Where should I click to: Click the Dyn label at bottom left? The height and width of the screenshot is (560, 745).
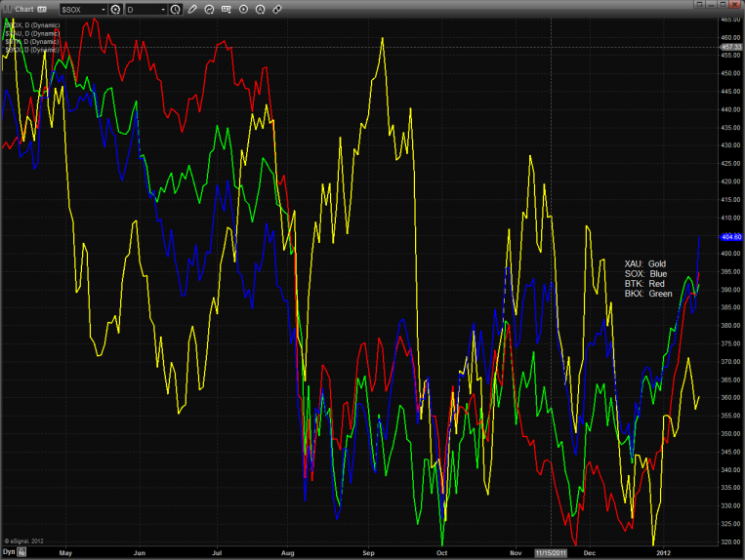tap(9, 551)
